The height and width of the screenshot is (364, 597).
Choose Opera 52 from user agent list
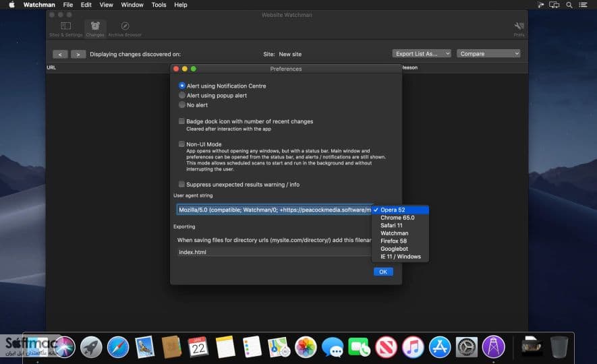[x=400, y=210]
